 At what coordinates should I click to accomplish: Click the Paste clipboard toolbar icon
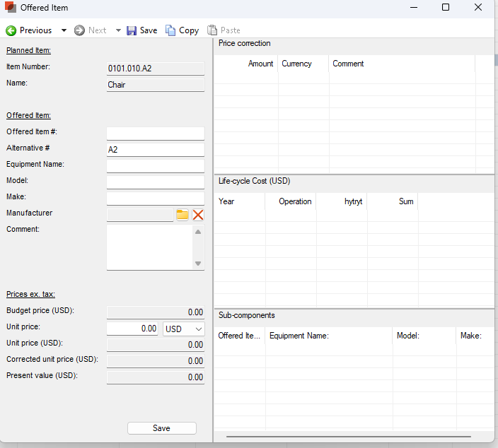click(x=212, y=30)
